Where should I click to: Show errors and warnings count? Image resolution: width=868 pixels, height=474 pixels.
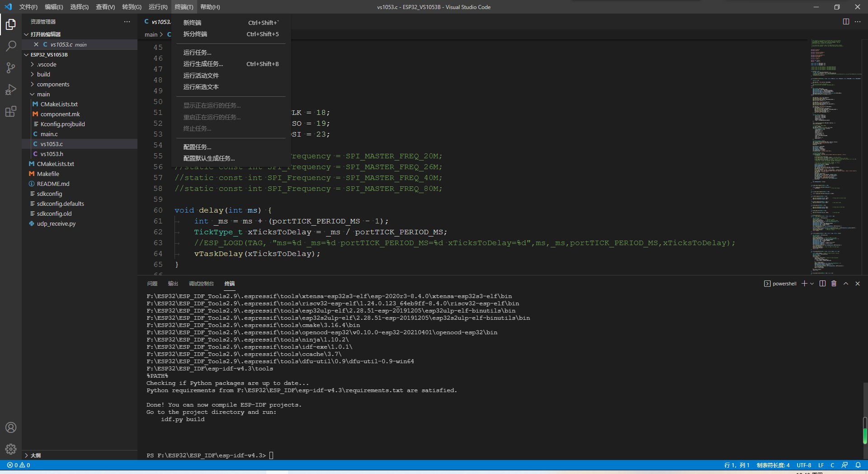19,465
